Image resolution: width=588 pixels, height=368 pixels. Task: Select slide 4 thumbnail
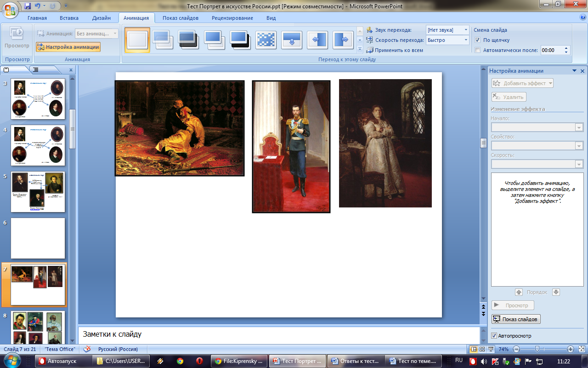click(38, 145)
